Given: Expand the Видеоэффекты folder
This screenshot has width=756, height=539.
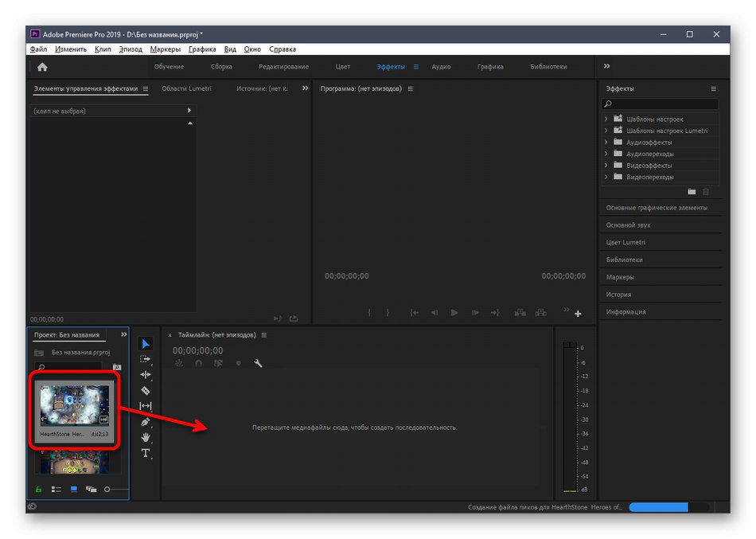Looking at the screenshot, I should (606, 166).
